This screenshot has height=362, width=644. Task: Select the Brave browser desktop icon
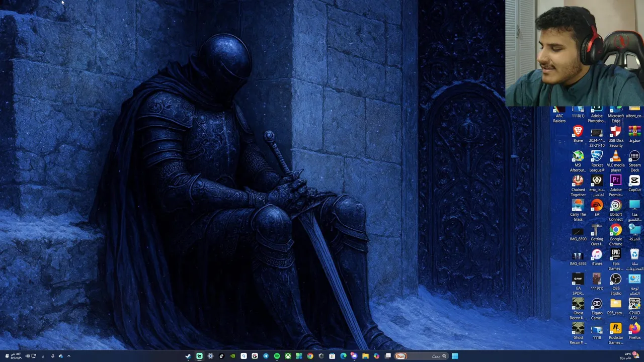pos(578,134)
